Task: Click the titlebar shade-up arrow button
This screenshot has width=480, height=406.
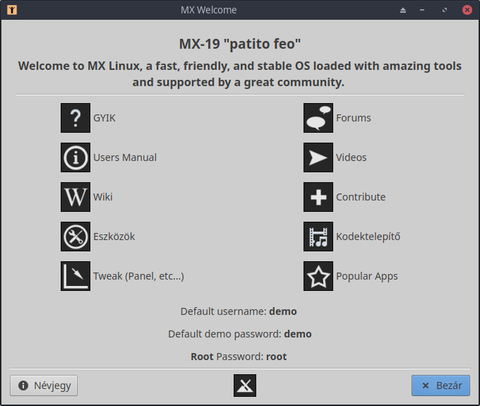Action: pos(403,10)
